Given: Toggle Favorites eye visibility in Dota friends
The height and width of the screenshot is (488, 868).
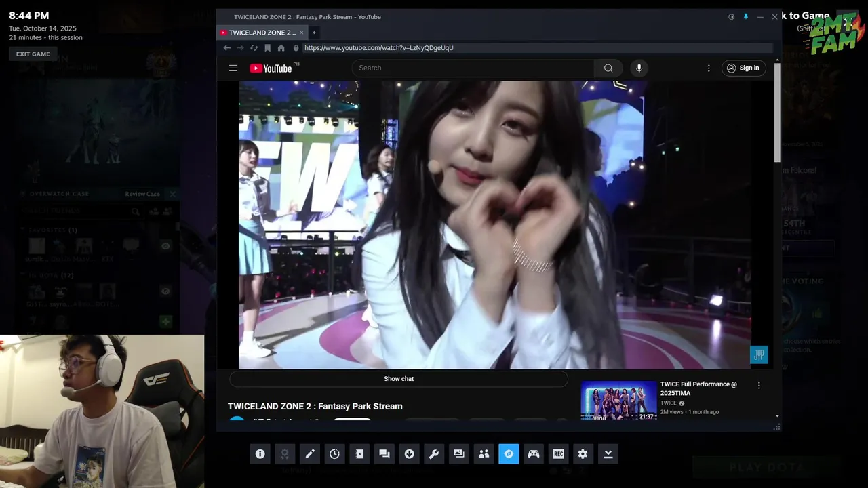Looking at the screenshot, I should coord(165,246).
